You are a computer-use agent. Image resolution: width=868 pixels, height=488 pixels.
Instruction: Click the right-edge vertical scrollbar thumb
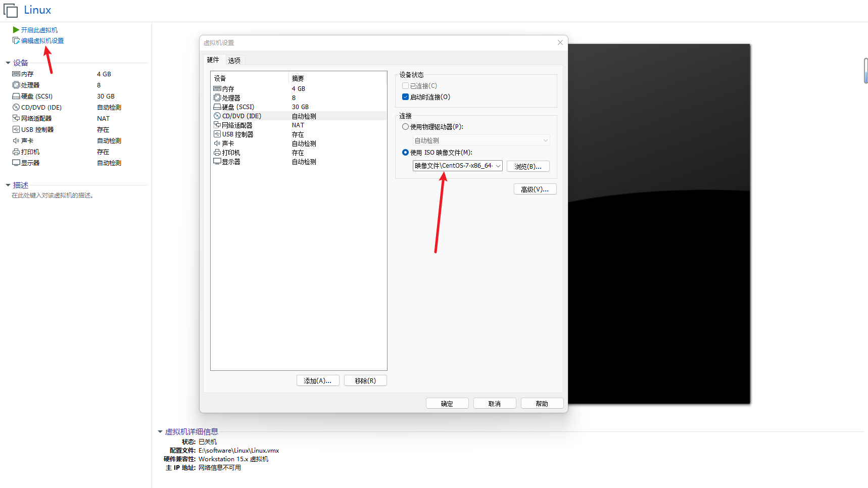pyautogui.click(x=865, y=71)
